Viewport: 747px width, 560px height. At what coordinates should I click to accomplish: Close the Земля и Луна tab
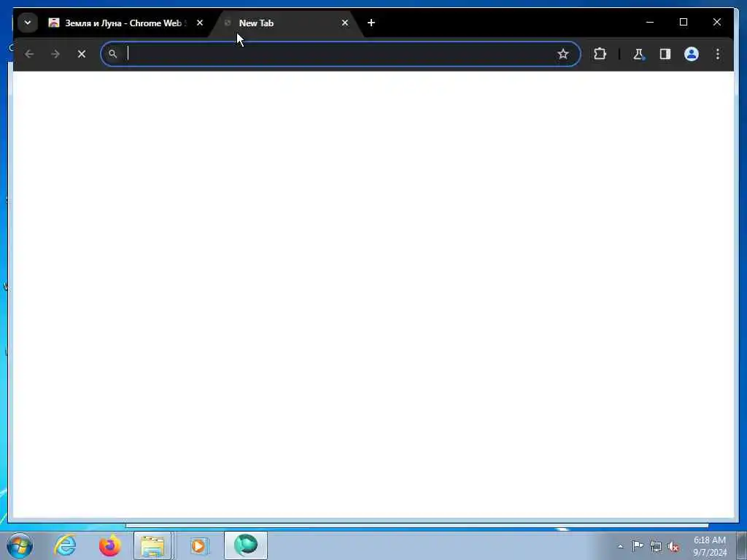pos(200,23)
